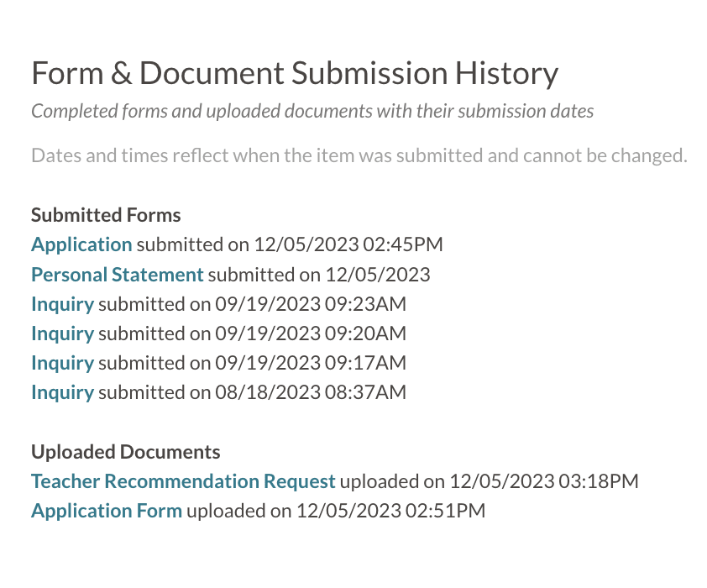
Task: Open the Application Form uploaded document
Action: pyautogui.click(x=107, y=511)
